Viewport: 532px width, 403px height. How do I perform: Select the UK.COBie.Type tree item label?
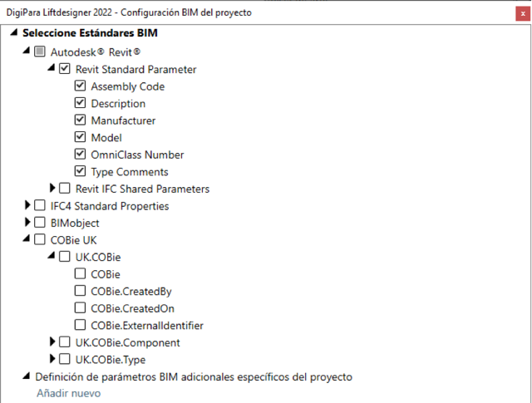111,360
